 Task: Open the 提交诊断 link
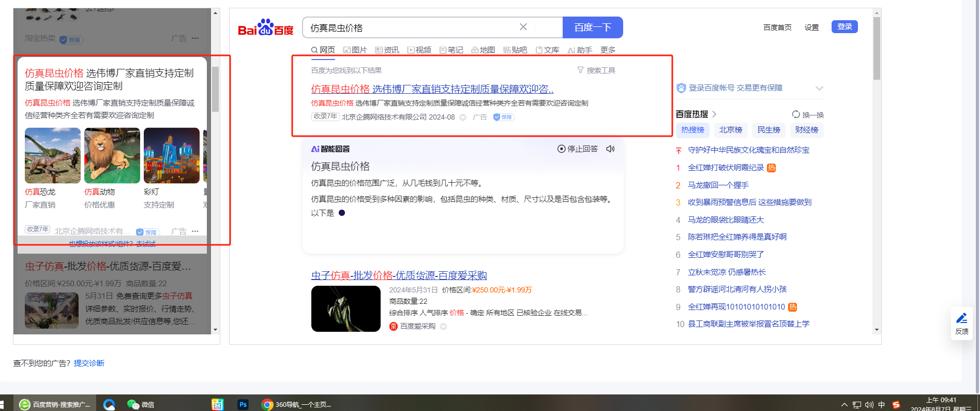(89, 363)
